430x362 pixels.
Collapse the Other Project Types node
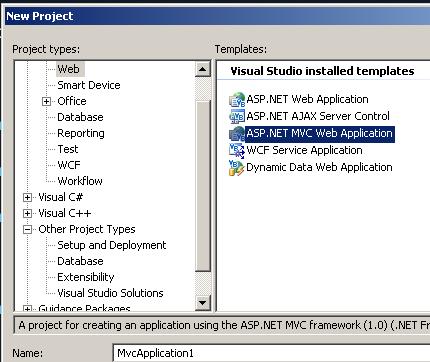coord(27,229)
